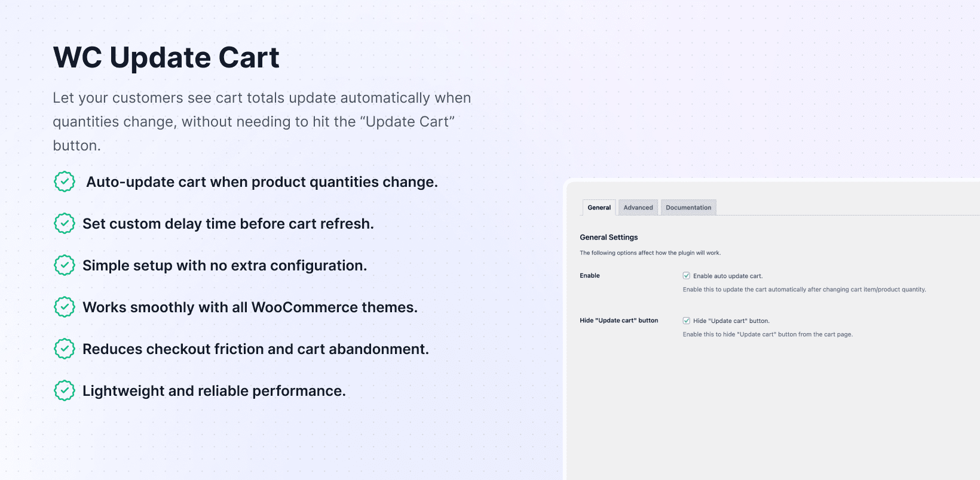Click the Lightweight and reliable performance text
This screenshot has width=980, height=480.
pos(214,391)
